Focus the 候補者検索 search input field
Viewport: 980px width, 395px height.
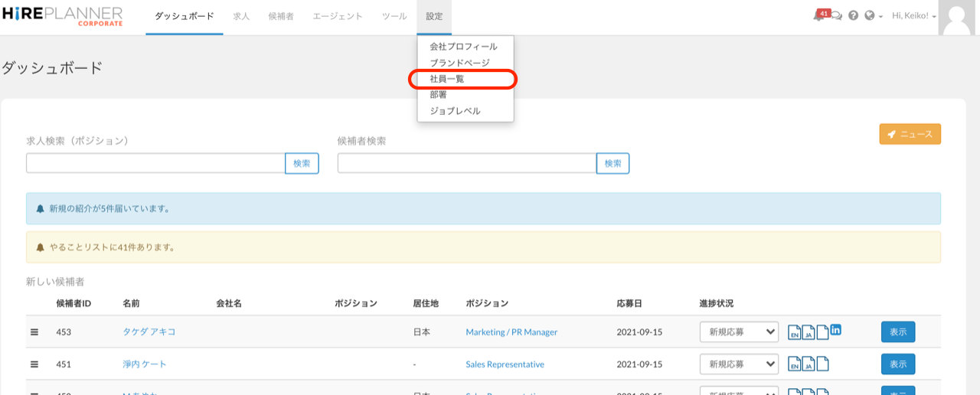click(x=466, y=163)
